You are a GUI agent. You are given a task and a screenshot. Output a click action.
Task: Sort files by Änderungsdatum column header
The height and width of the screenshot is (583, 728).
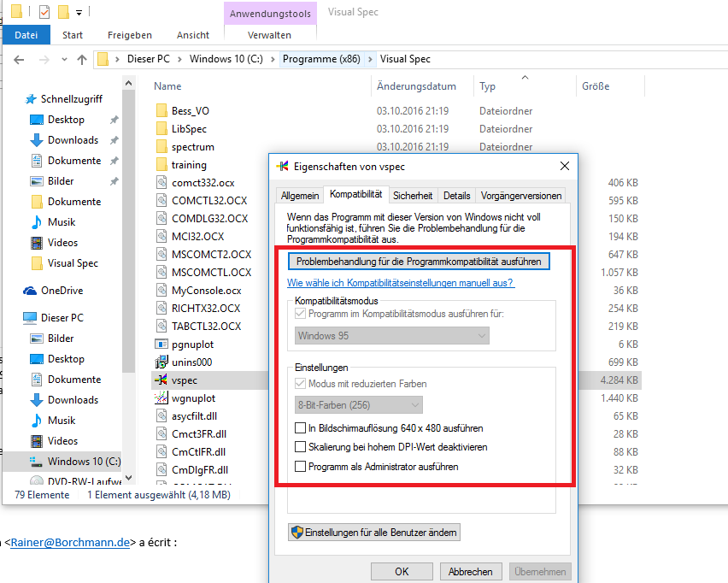tap(416, 86)
